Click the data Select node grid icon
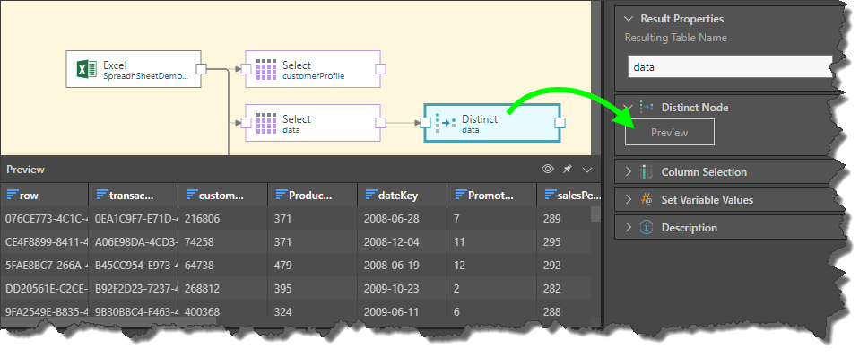This screenshot has height=358, width=868. 265,124
